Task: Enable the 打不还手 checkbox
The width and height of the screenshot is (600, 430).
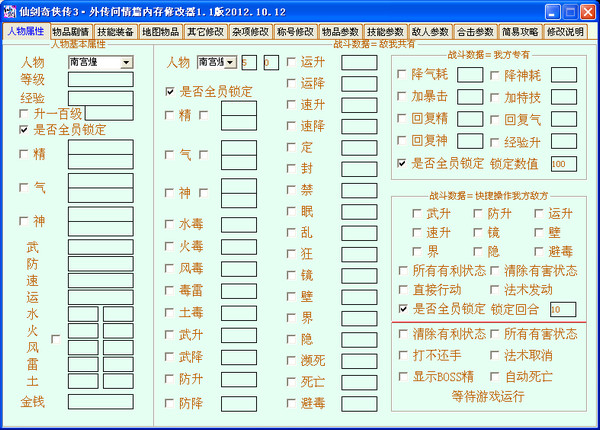Action: pos(403,355)
